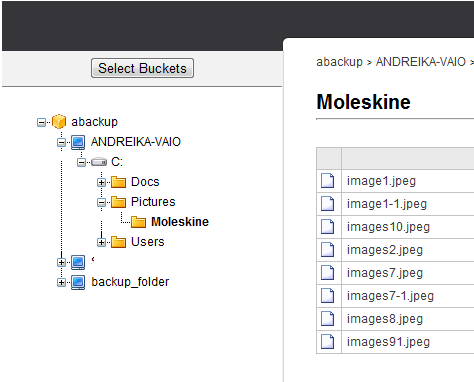This screenshot has height=382, width=474.
Task: Click the Users folder icon
Action: click(x=118, y=242)
